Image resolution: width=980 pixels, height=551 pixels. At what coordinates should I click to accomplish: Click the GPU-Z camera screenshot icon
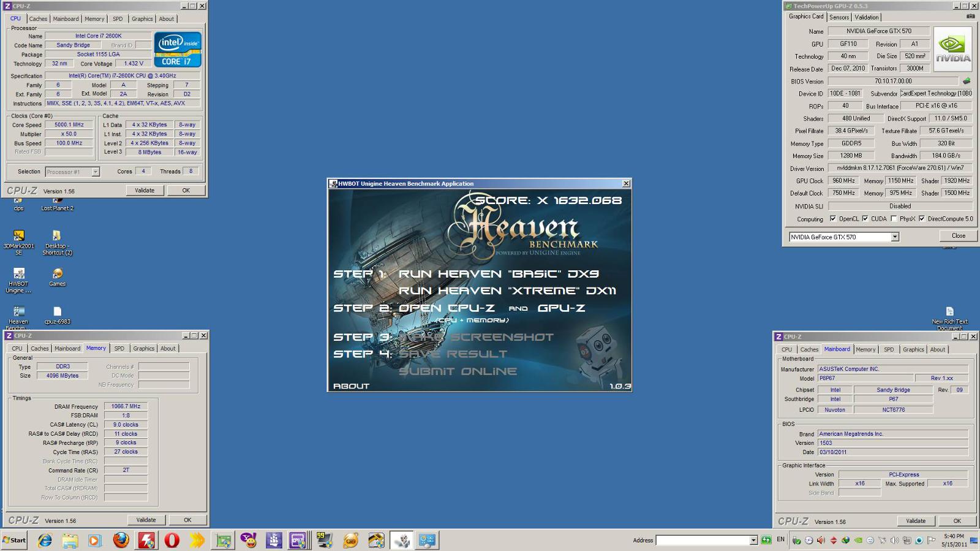click(970, 17)
